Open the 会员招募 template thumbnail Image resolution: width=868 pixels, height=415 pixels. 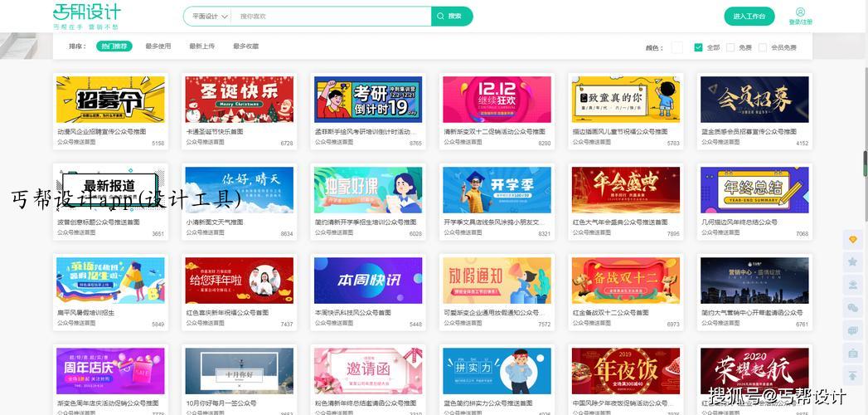755,100
